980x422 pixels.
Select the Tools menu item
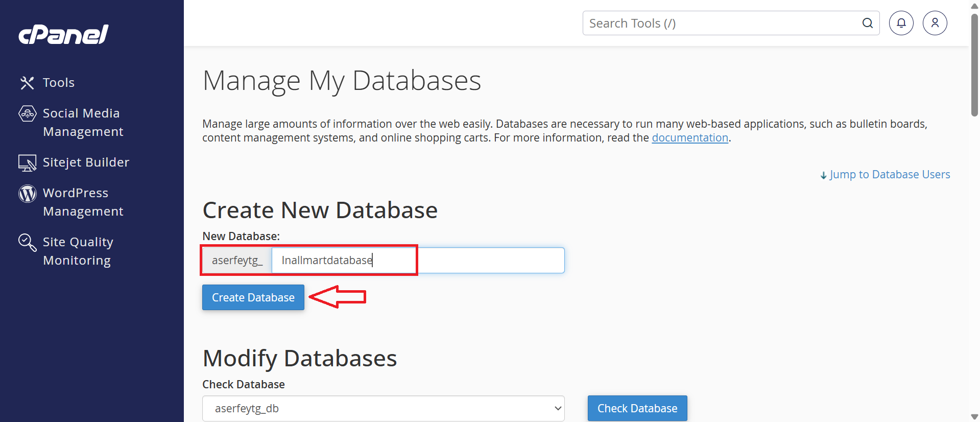click(59, 83)
